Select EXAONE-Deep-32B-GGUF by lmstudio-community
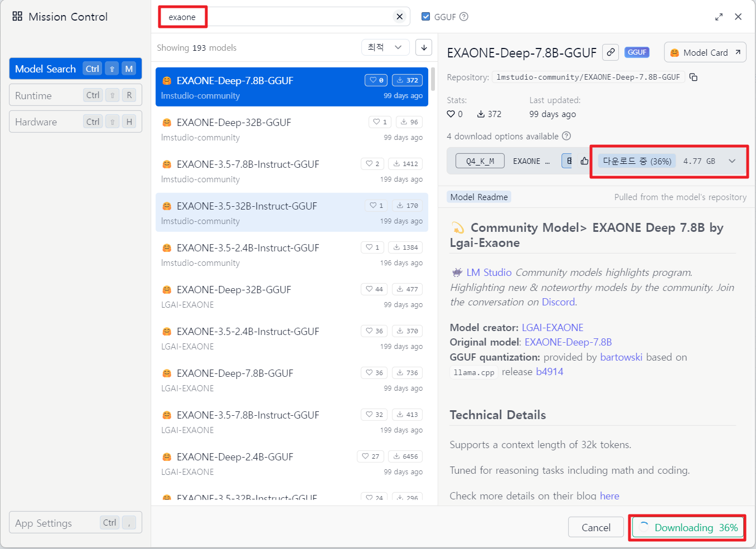 [x=292, y=129]
